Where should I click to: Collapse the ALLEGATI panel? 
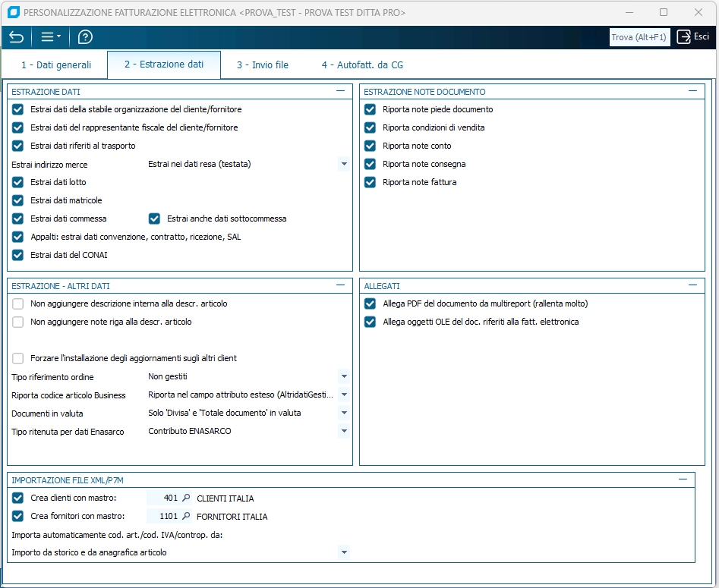[x=692, y=285]
